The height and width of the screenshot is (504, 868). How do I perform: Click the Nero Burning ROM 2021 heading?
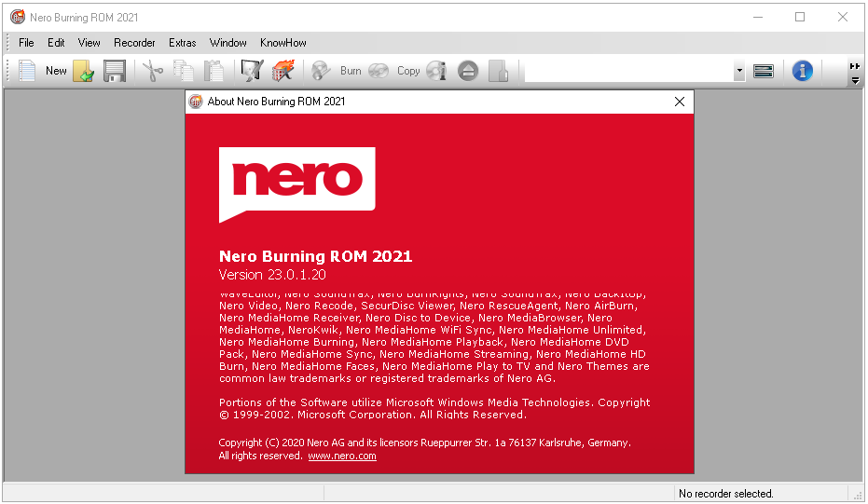[315, 256]
